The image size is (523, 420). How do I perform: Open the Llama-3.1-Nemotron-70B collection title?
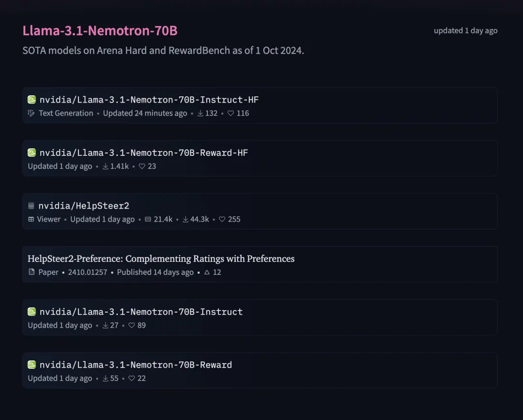coord(100,30)
